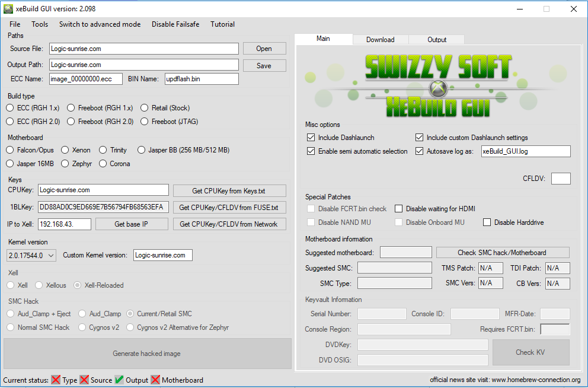Viewport: 588px width, 388px height.
Task: Click the CFLDV input field
Action: pyautogui.click(x=561, y=179)
